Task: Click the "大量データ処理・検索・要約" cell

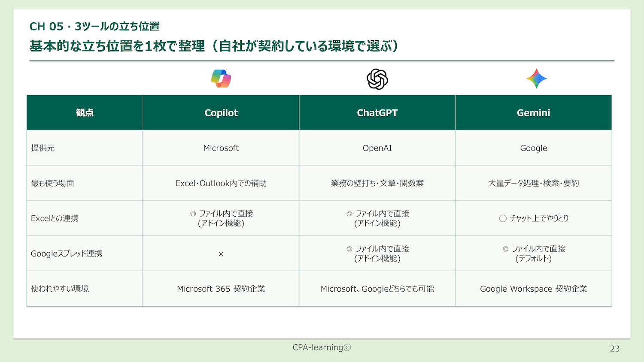Action: pos(534,183)
